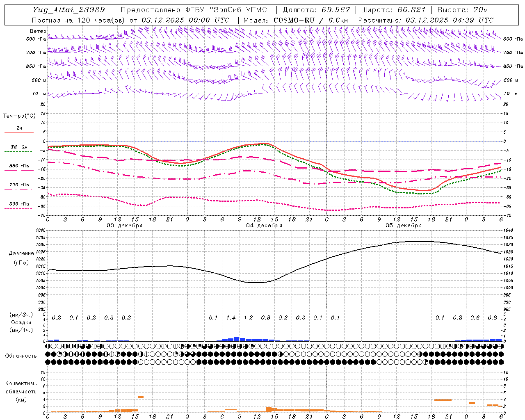Select the 0.6 precipitation value
This screenshot has height=420, width=525.
(475, 318)
